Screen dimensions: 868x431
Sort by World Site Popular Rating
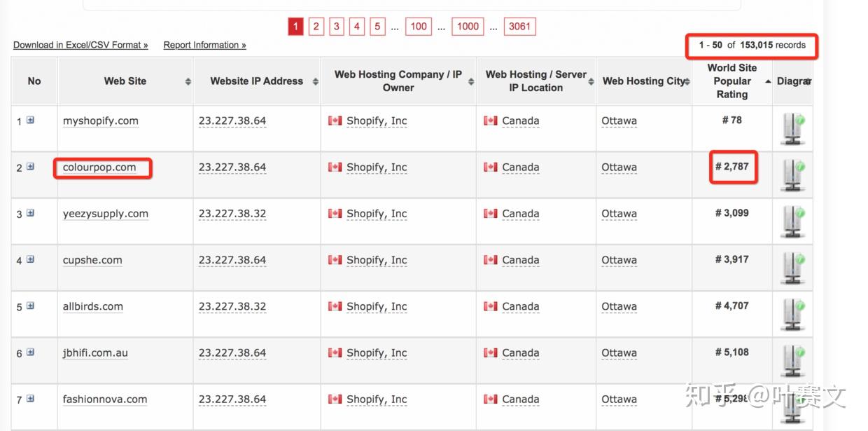point(768,82)
